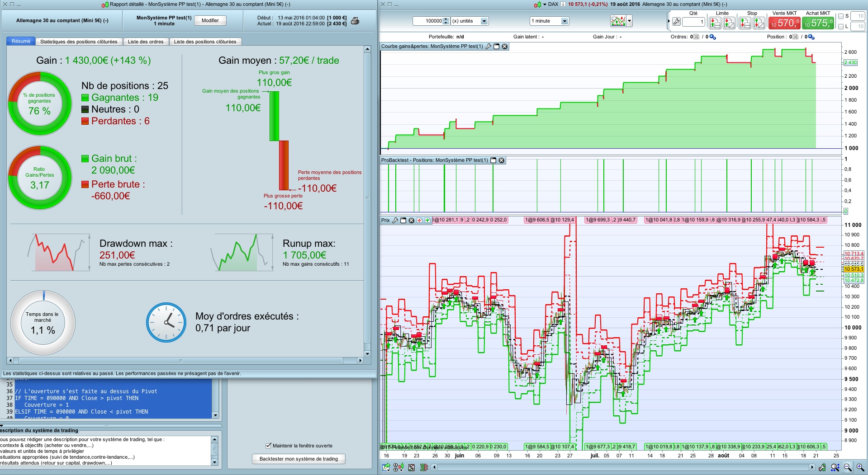868x475 pixels.
Task: Increase the 100000 units stepper
Action: tap(446, 19)
